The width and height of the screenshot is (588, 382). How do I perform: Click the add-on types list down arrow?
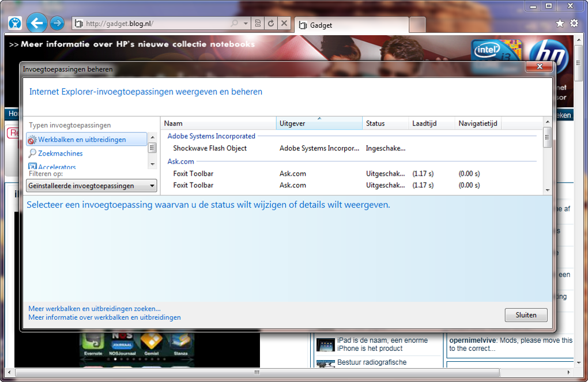point(152,164)
